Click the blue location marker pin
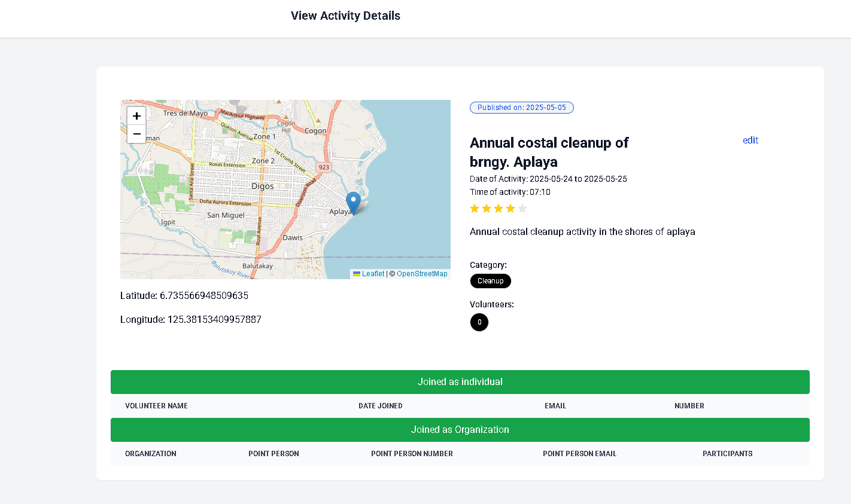Image resolution: width=851 pixels, height=504 pixels. click(354, 202)
